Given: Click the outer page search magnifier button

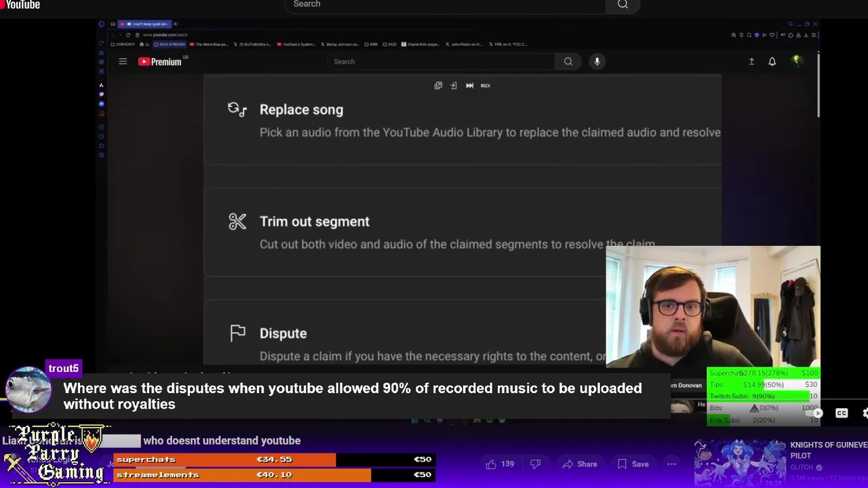Looking at the screenshot, I should 623,5.
